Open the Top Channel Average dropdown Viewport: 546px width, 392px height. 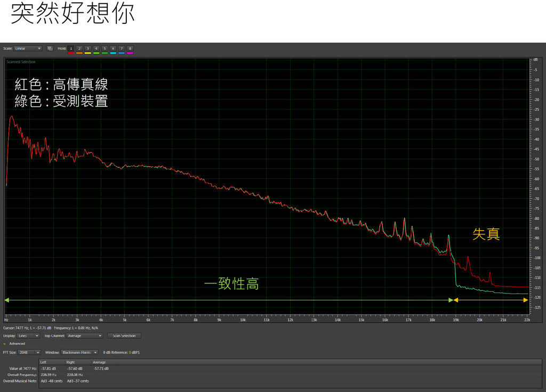84,336
